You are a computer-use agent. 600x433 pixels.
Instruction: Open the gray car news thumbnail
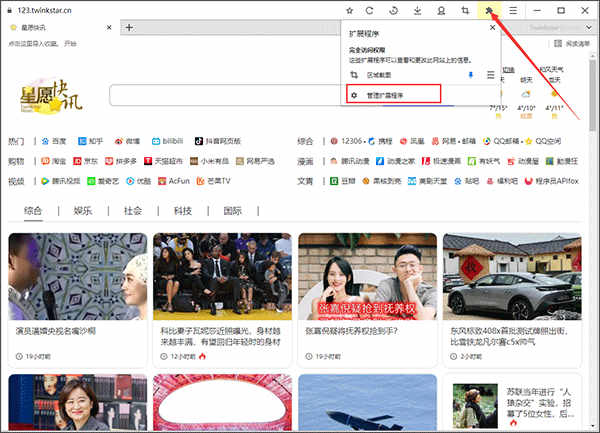pos(512,277)
